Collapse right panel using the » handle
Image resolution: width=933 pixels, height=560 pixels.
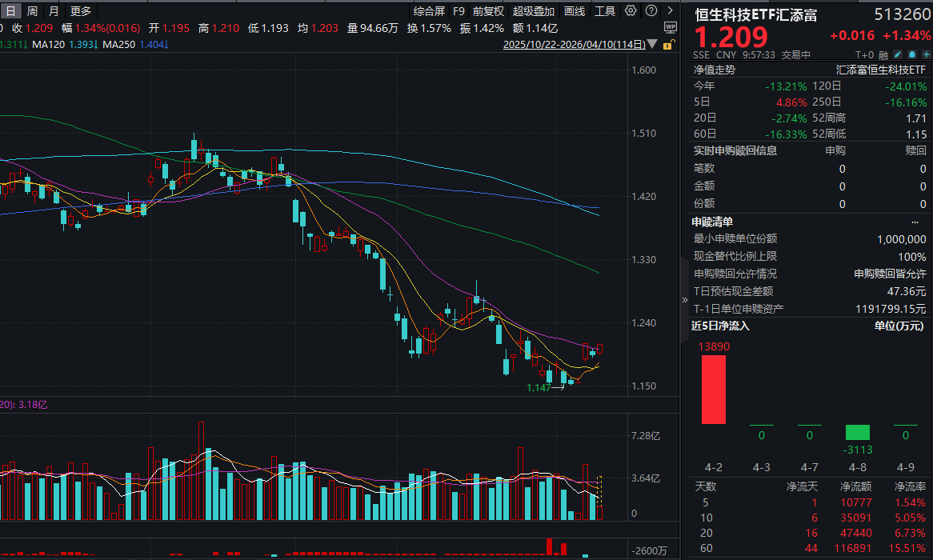(x=684, y=299)
